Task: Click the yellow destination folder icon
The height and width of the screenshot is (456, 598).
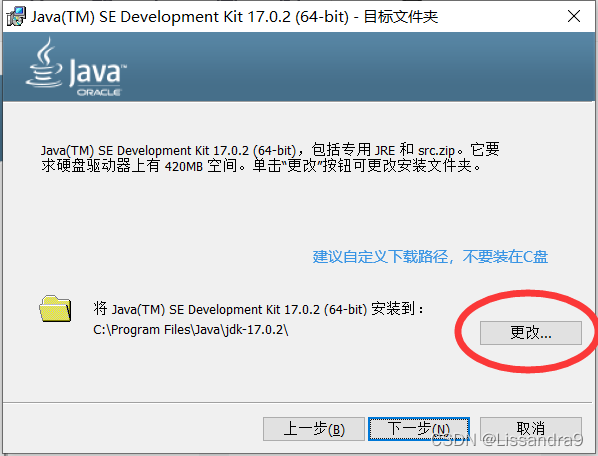Action: tap(55, 308)
